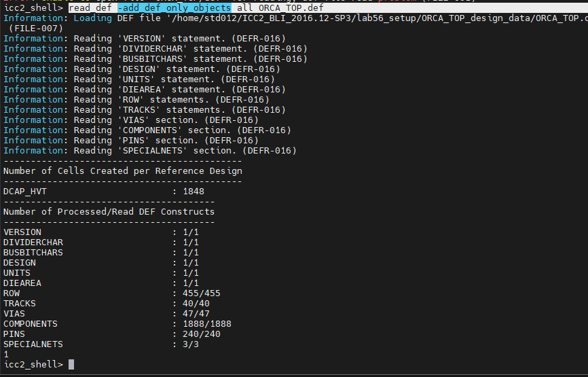The image size is (588, 377).
Task: Click the Reading 'DIVIDERCHAR' statement line
Action: click(x=155, y=48)
